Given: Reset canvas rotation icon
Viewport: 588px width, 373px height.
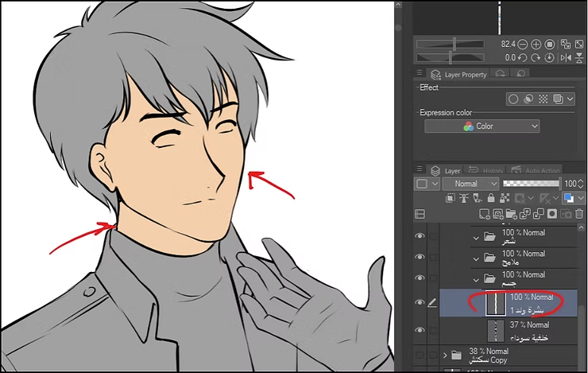Looking at the screenshot, I should tap(549, 58).
